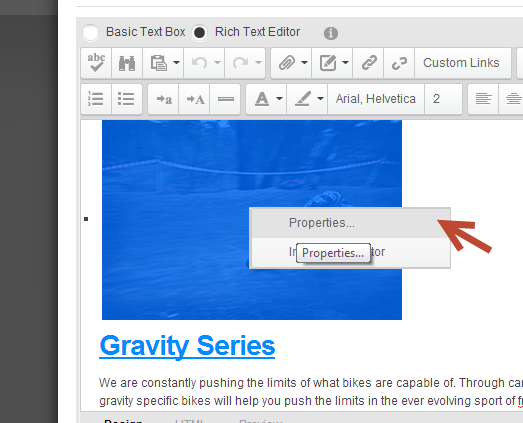Click the pencil-on-page edit icon
Screen dimensions: 523x423
tap(328, 63)
